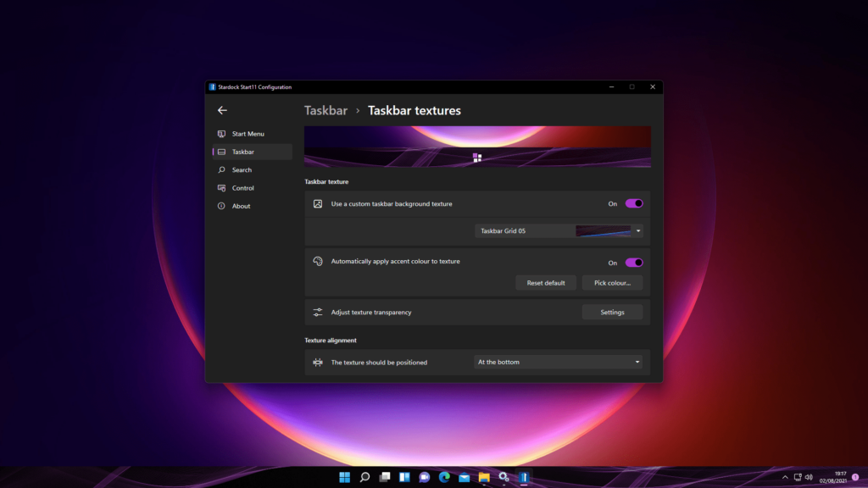The height and width of the screenshot is (488, 868).
Task: Open the Start Menu settings section
Action: [248, 134]
